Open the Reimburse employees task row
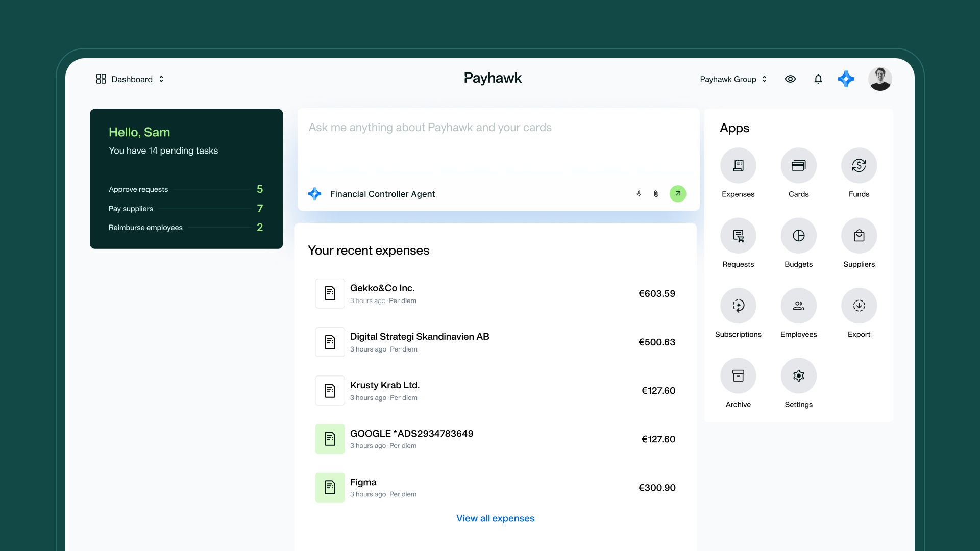Viewport: 980px width, 551px height. point(186,227)
